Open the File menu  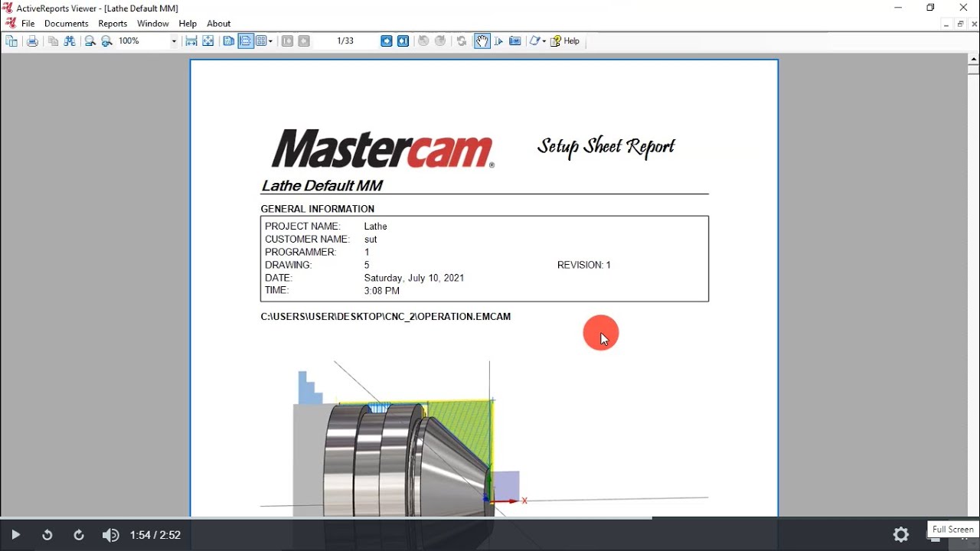pos(28,24)
